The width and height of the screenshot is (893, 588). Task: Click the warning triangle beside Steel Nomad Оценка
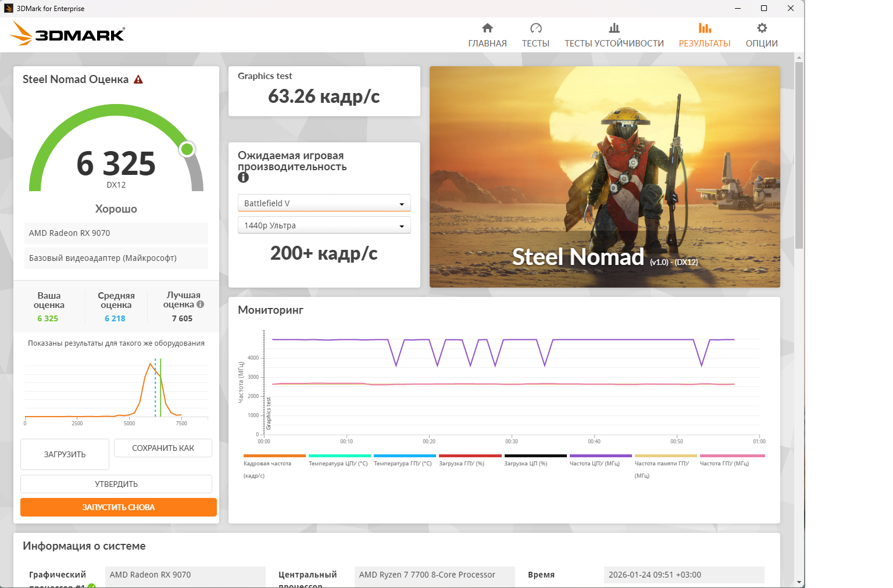[x=138, y=80]
